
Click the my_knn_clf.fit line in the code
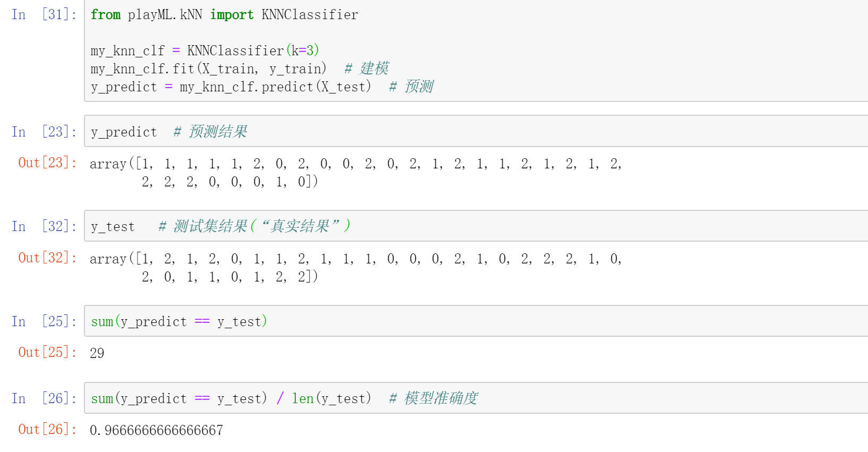pyautogui.click(x=208, y=69)
